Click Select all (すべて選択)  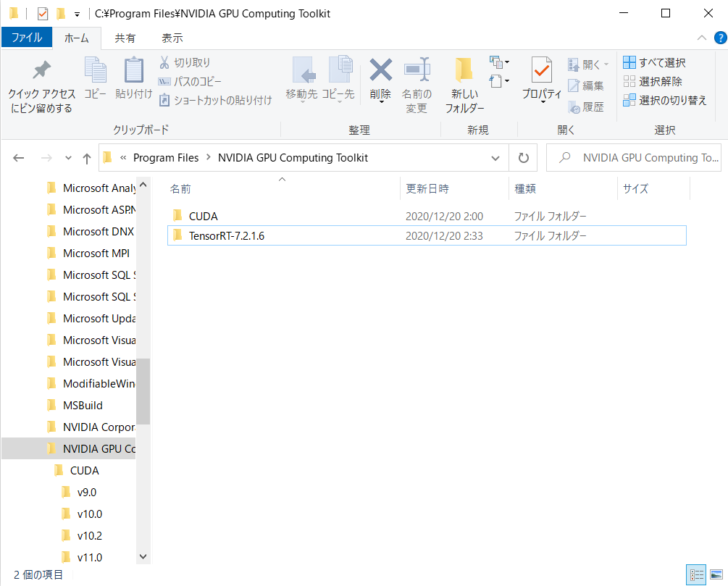coord(654,62)
